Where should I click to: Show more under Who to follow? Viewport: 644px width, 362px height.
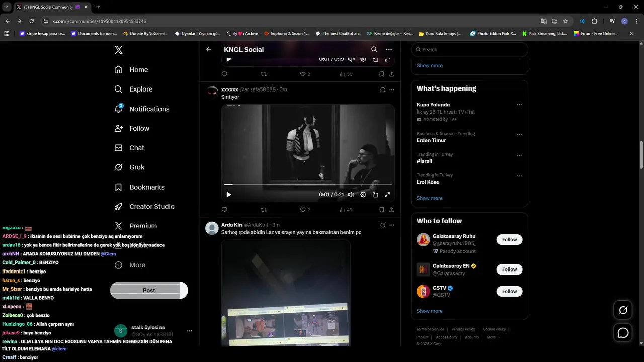tap(430, 311)
